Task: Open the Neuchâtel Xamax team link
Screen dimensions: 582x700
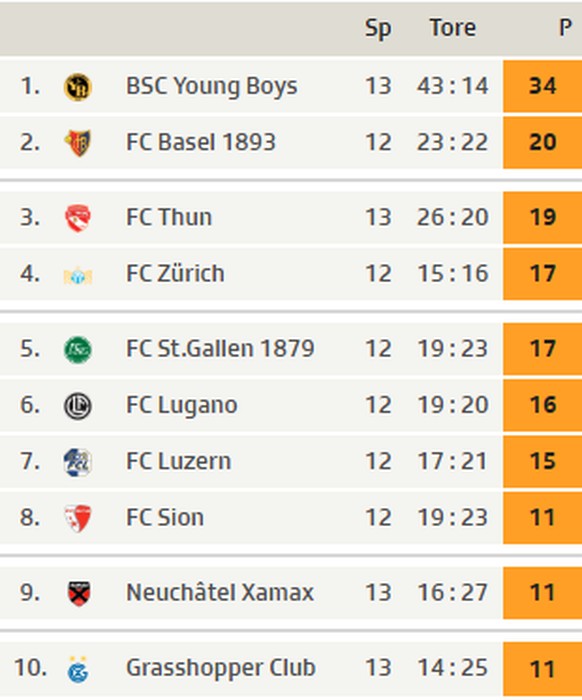Action: coord(220,592)
